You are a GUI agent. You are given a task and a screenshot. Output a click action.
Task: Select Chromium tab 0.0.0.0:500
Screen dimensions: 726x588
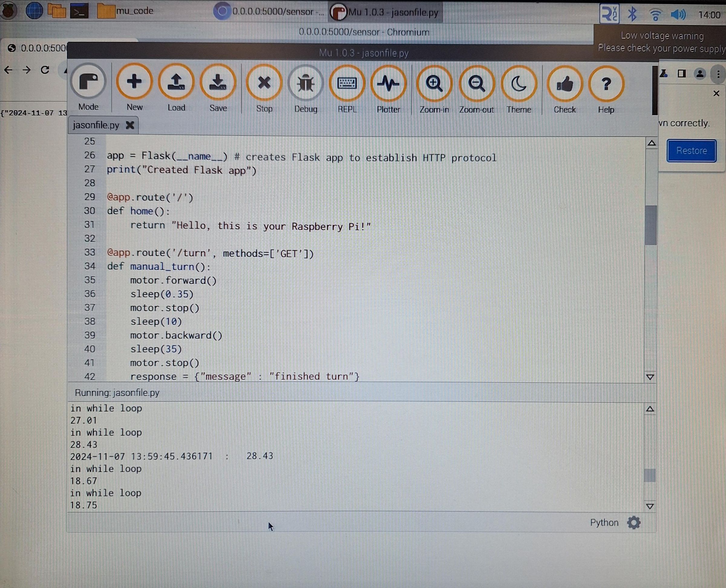(37, 48)
